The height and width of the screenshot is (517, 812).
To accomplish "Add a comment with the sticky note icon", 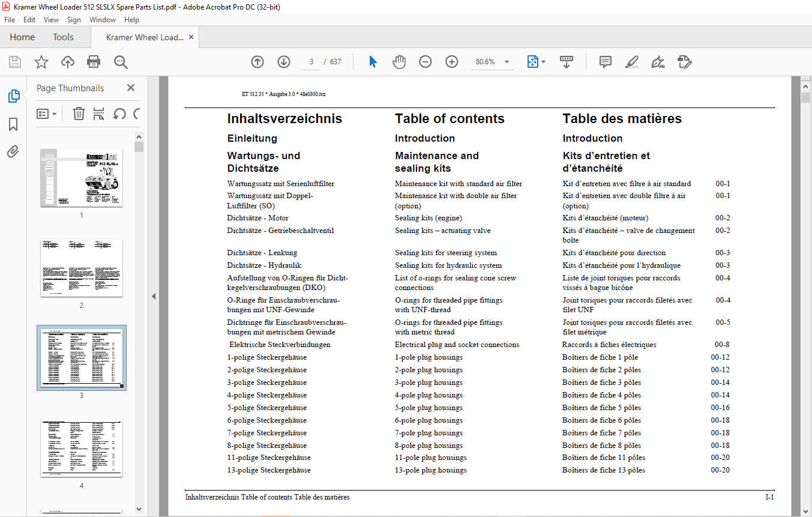I will (606, 62).
